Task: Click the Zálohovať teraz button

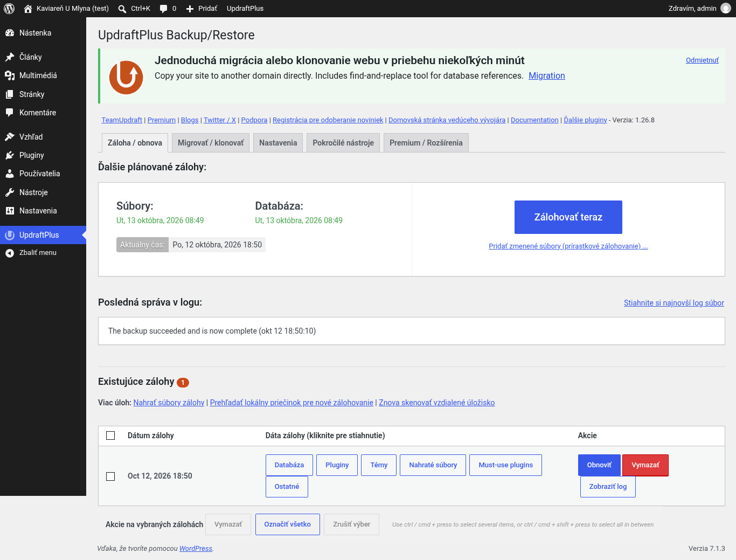Action: point(568,217)
